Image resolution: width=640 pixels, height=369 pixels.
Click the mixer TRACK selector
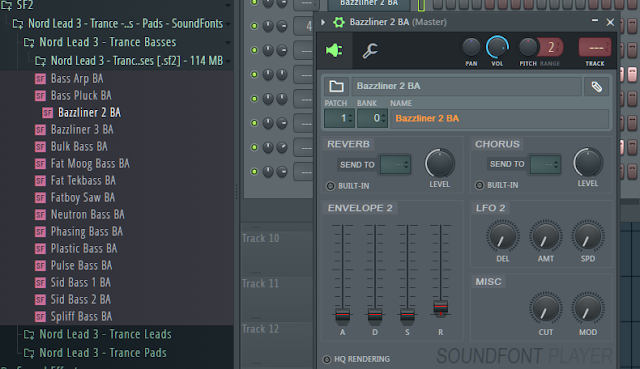595,48
